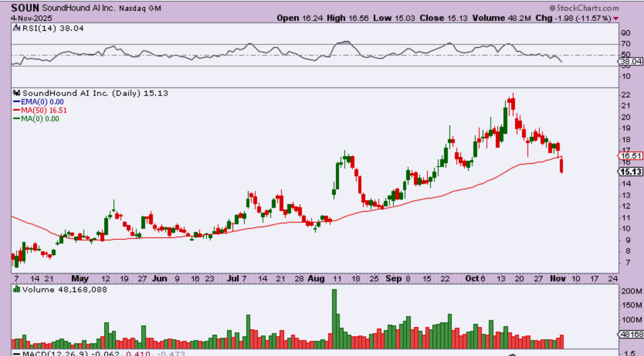Click the 19 price axis label
644x356 pixels.
[x=626, y=128]
